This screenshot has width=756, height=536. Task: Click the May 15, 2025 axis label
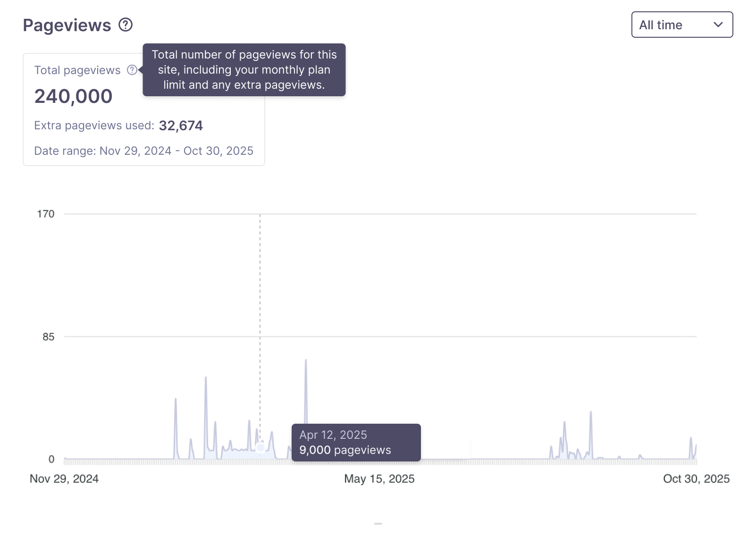point(379,478)
